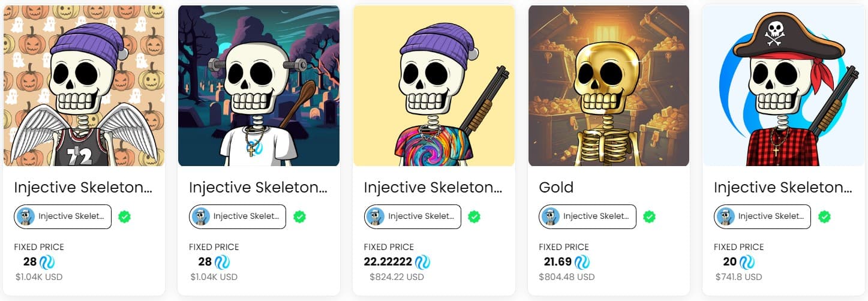Image resolution: width=868 pixels, height=301 pixels.
Task: Open the collection pill on the pirate skeleton card
Action: pos(762,216)
